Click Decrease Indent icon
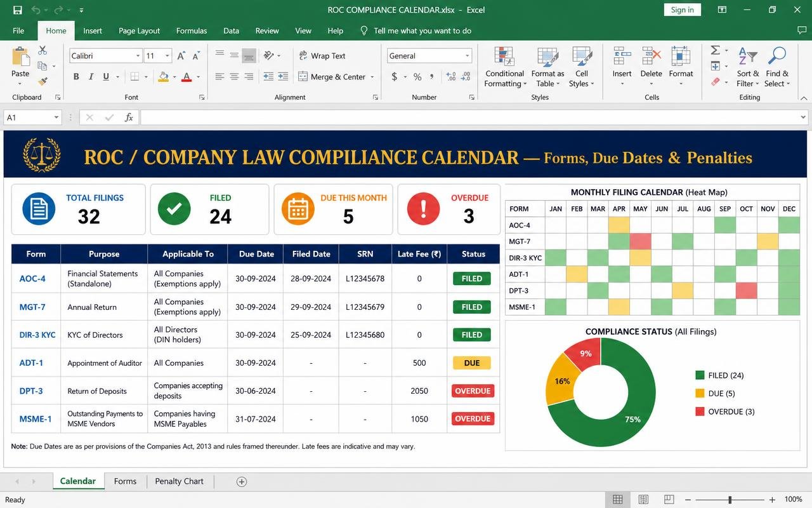Image resolution: width=812 pixels, height=508 pixels. coord(268,77)
